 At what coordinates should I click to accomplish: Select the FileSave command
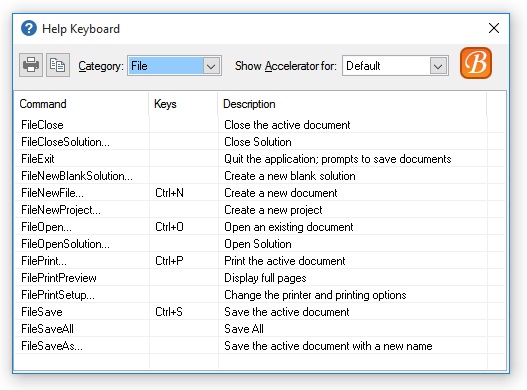[42, 312]
